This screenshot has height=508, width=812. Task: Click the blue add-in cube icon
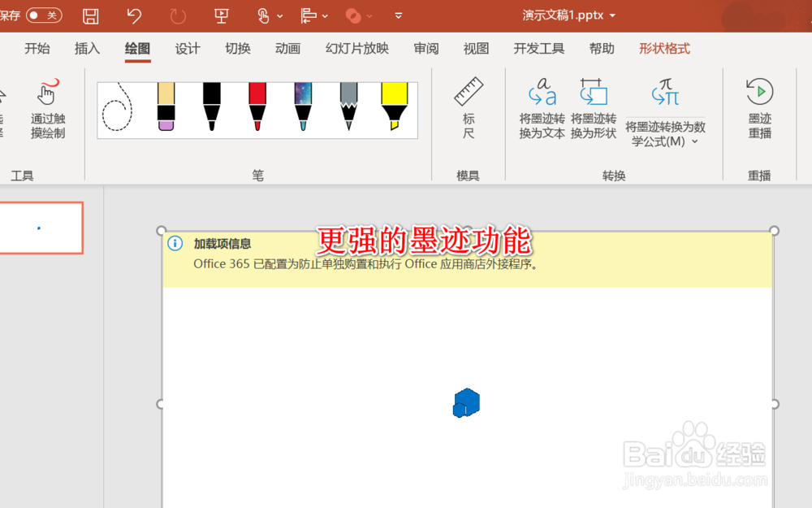pos(466,403)
